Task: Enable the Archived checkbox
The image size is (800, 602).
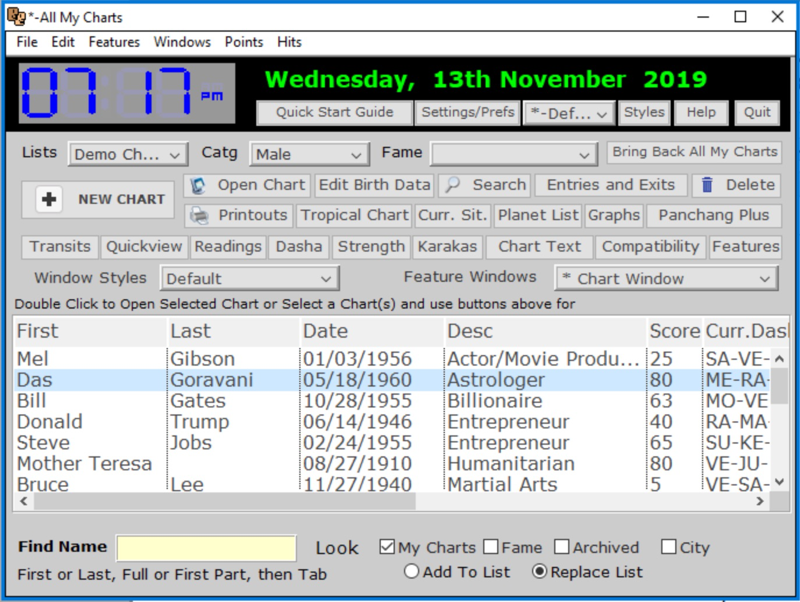Action: 562,547
